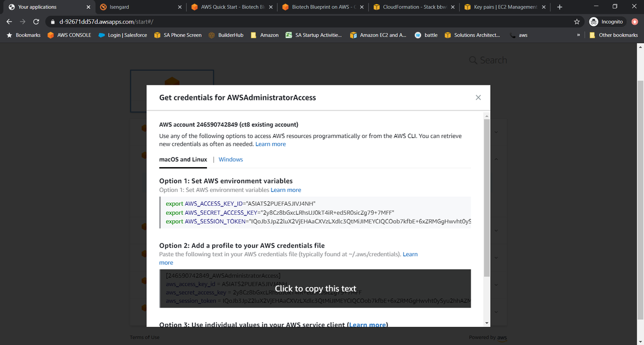View site information via the lock icon
The image size is (644, 345).
click(53, 21)
